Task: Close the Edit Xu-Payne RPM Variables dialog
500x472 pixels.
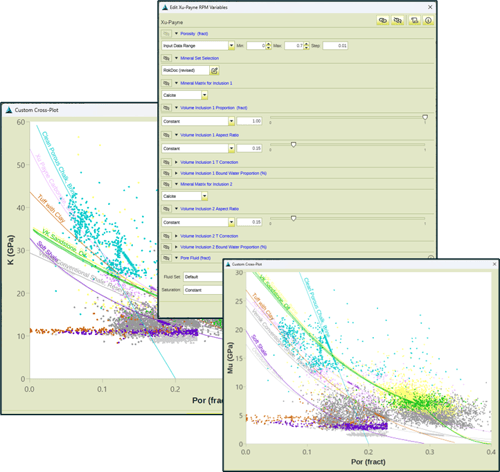Action: 430,7
